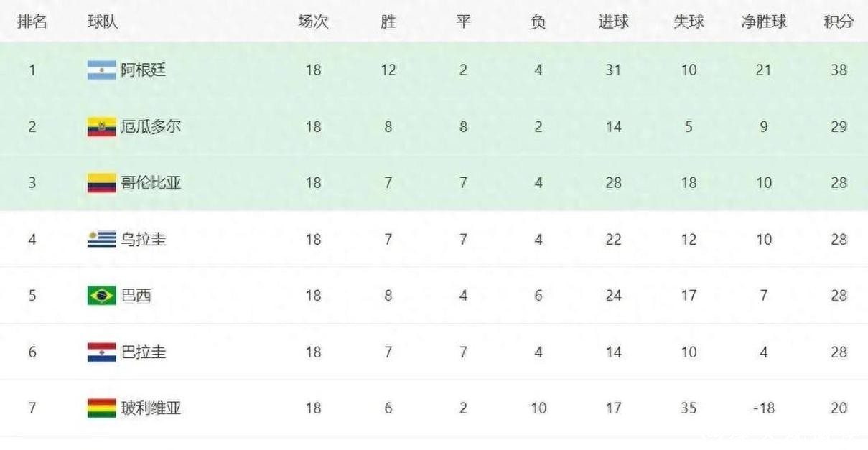This screenshot has height=450, width=868.
Task: Open the 厄瓜多尔 team link
Action: click(151, 127)
